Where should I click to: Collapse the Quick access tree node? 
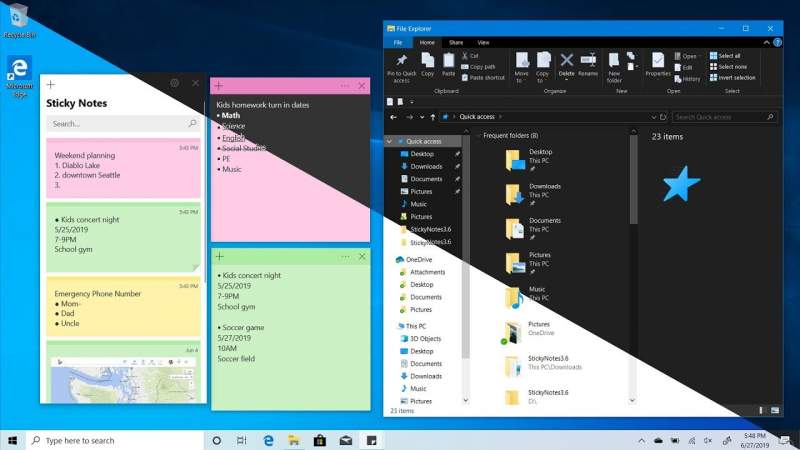tap(389, 141)
